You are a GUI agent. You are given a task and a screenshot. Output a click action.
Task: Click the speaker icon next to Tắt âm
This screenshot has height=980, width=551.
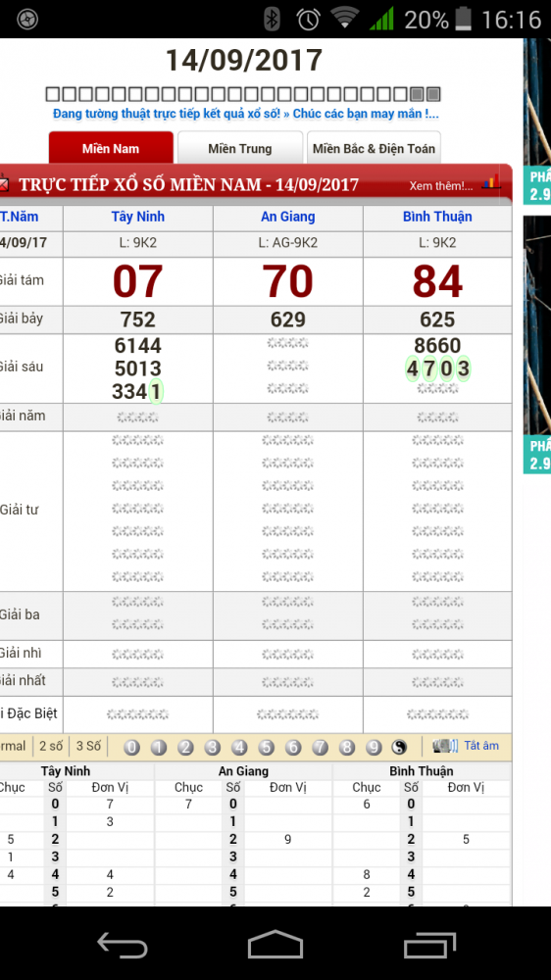(x=446, y=746)
